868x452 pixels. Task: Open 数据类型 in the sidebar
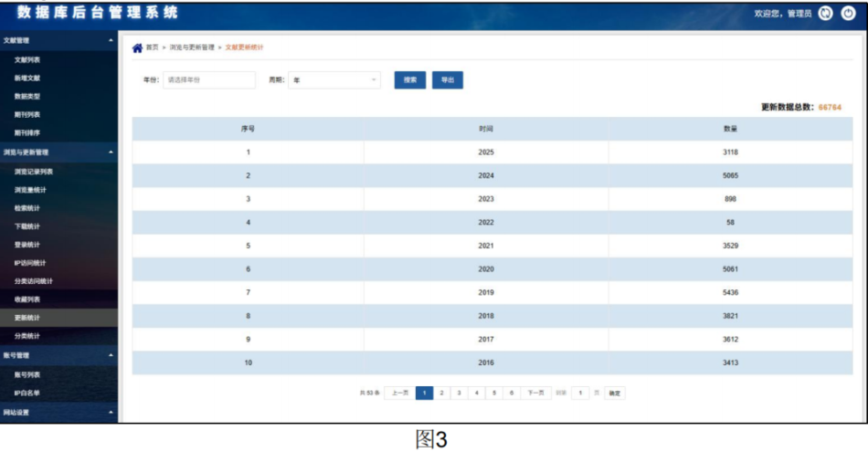click(x=27, y=96)
